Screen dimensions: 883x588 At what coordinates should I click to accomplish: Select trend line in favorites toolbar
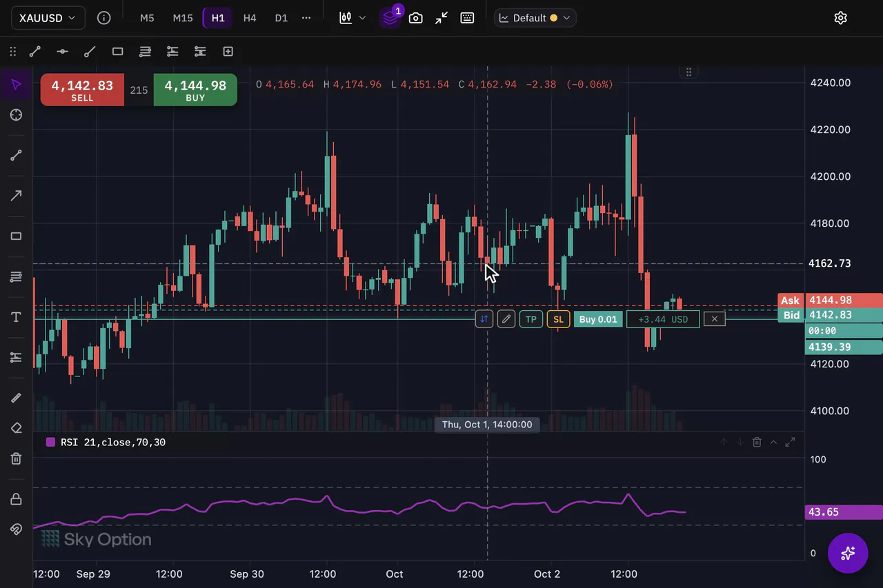[35, 51]
